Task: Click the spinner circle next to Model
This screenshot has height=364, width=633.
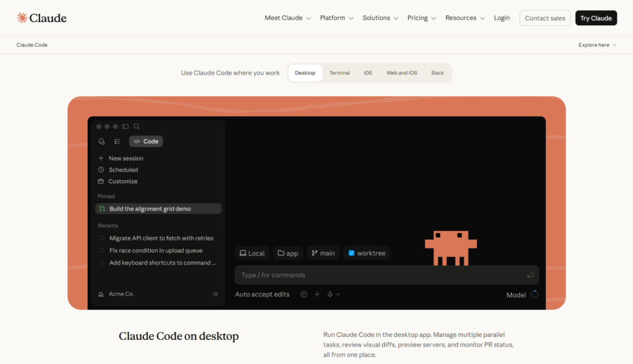Action: click(535, 295)
